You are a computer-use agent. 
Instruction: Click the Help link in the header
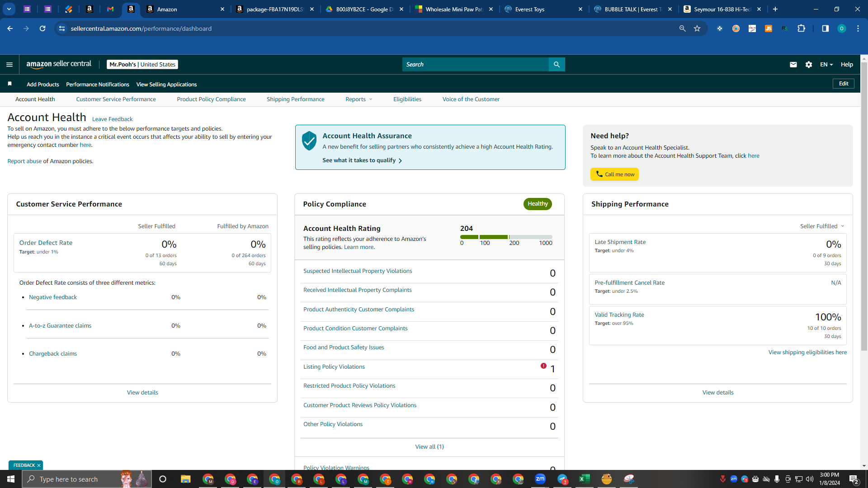point(847,65)
